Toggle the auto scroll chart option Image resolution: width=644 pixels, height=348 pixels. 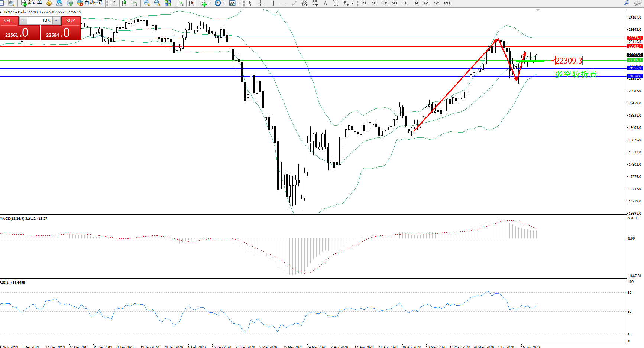pyautogui.click(x=181, y=3)
